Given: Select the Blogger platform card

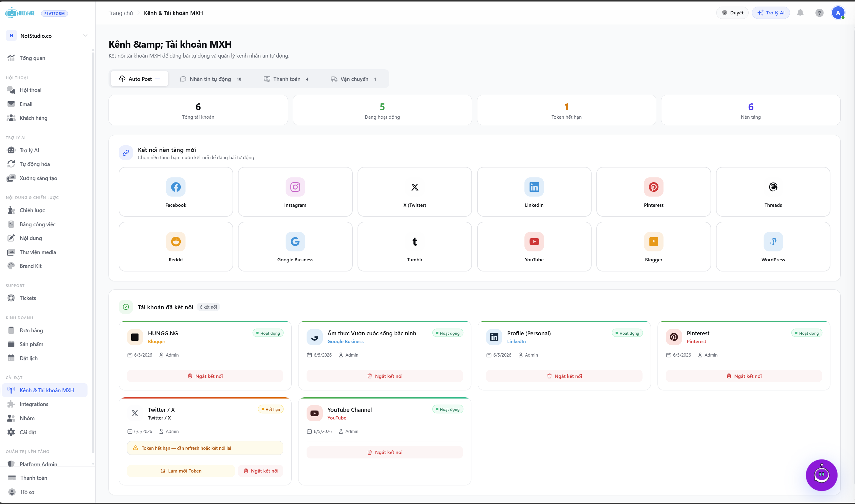Looking at the screenshot, I should click(x=653, y=246).
